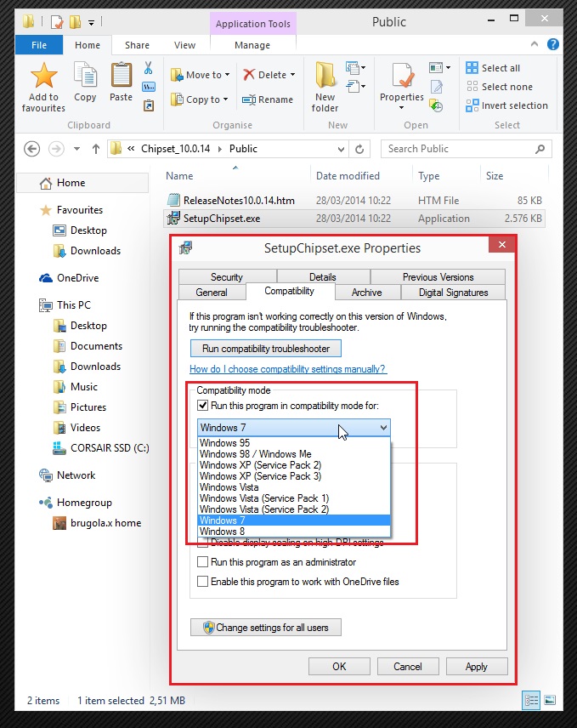Click the Rename ribbon button

[x=268, y=100]
